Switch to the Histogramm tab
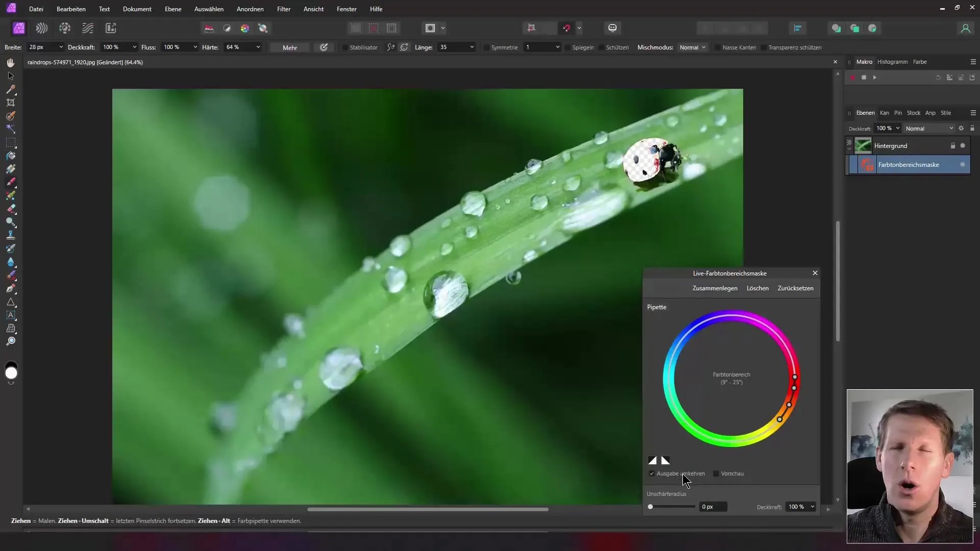Image resolution: width=980 pixels, height=551 pixels. pyautogui.click(x=892, y=62)
